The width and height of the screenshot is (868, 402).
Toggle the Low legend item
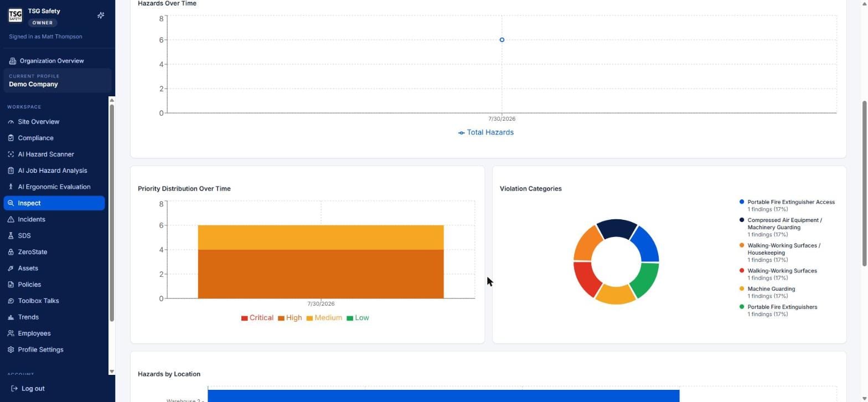pos(358,318)
